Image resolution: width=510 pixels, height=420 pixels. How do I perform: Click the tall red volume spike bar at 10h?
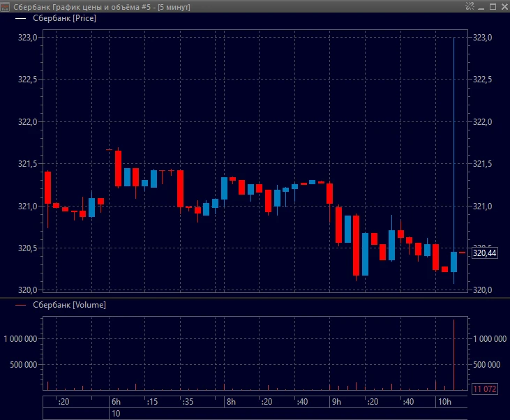tap(453, 354)
